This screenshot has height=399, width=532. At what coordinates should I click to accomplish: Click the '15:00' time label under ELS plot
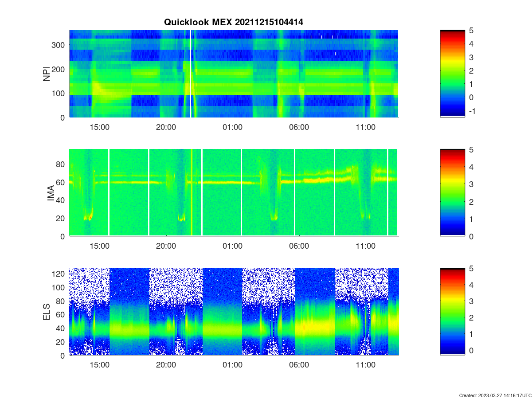[x=100, y=365]
